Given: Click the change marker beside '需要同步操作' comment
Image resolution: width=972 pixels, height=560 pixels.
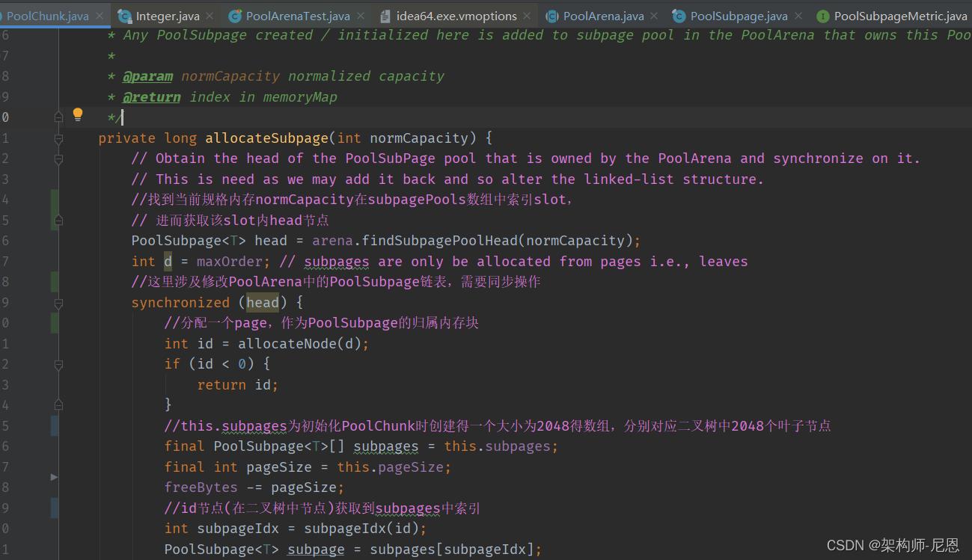Looking at the screenshot, I should [54, 282].
